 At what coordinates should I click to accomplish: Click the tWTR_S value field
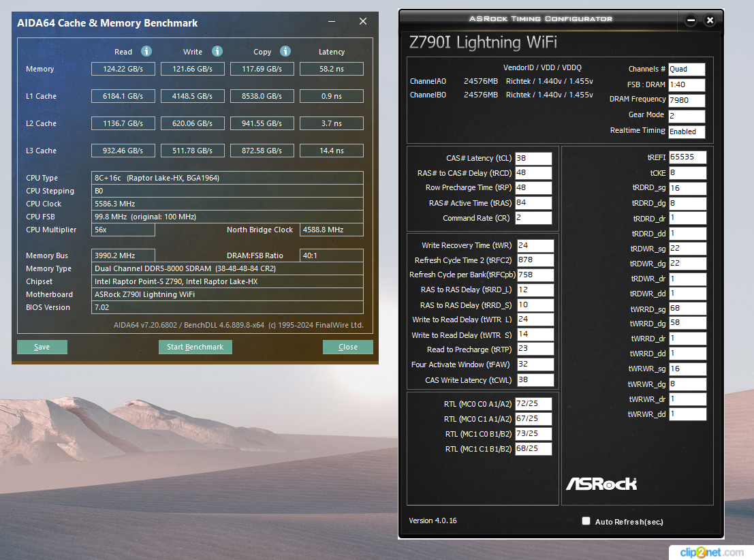point(535,335)
